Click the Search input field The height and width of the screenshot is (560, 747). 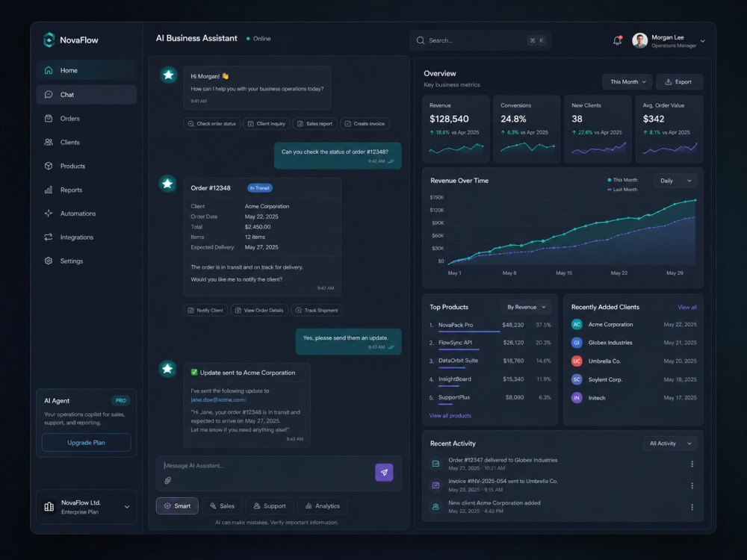point(480,40)
